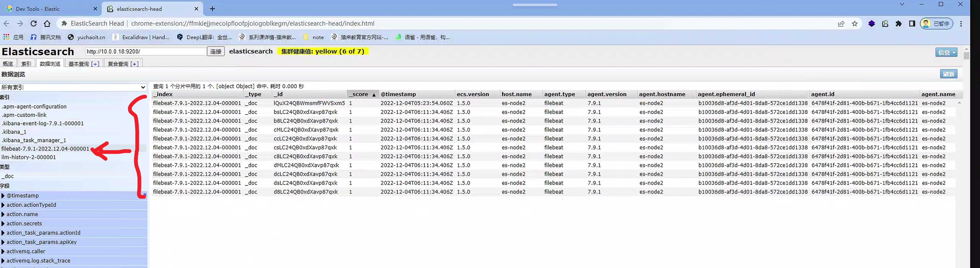
Task: Click the browser reload icon
Action: (x=33, y=24)
